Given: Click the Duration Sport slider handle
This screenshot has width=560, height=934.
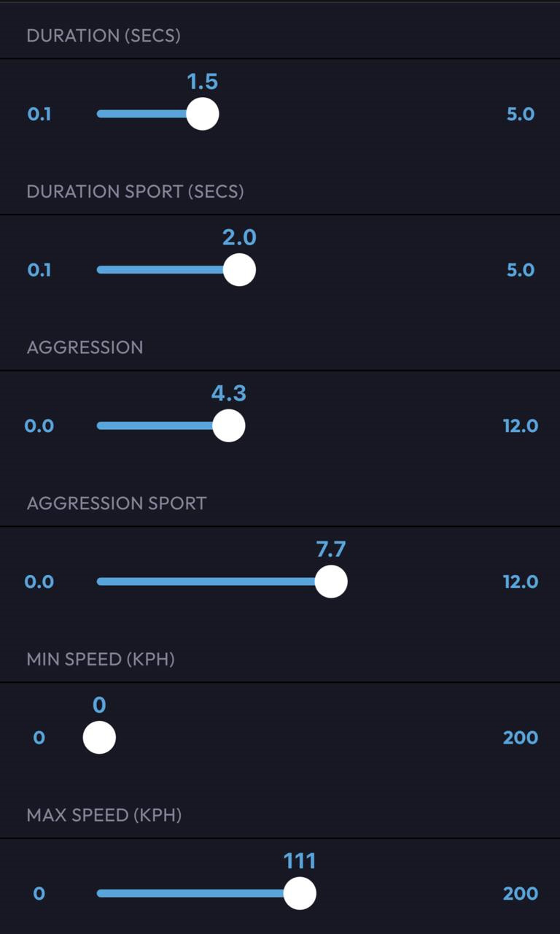Looking at the screenshot, I should 239,270.
